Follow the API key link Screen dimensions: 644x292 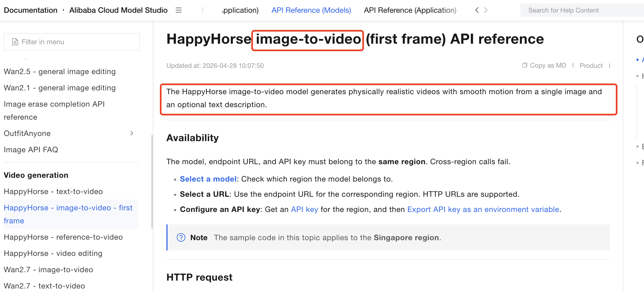point(304,210)
